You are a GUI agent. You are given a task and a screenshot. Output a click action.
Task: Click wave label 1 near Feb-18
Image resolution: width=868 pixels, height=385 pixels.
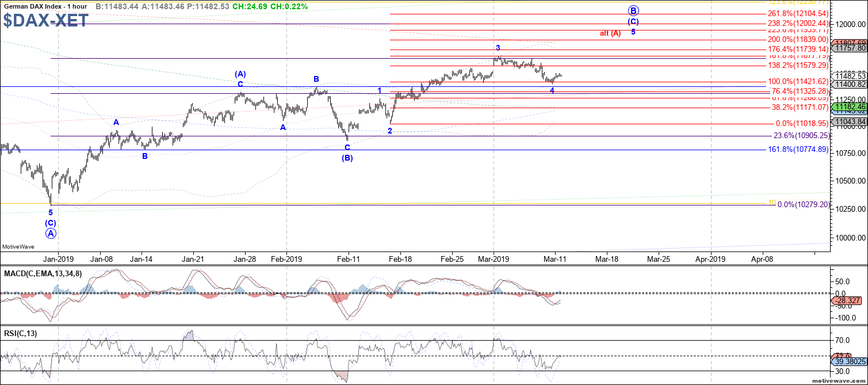point(380,90)
